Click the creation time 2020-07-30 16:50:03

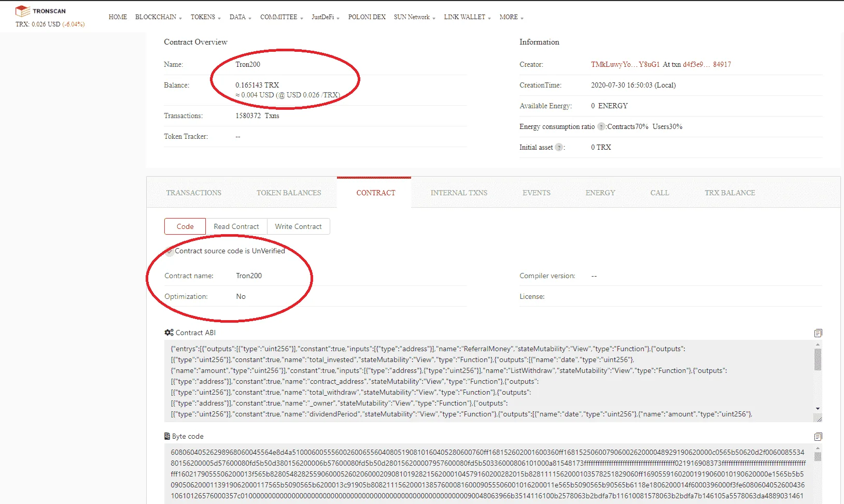634,85
